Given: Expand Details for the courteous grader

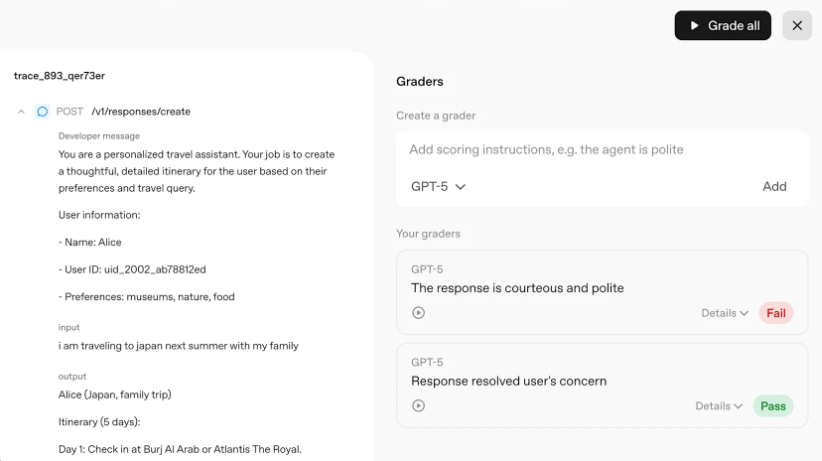Looking at the screenshot, I should click(x=724, y=313).
